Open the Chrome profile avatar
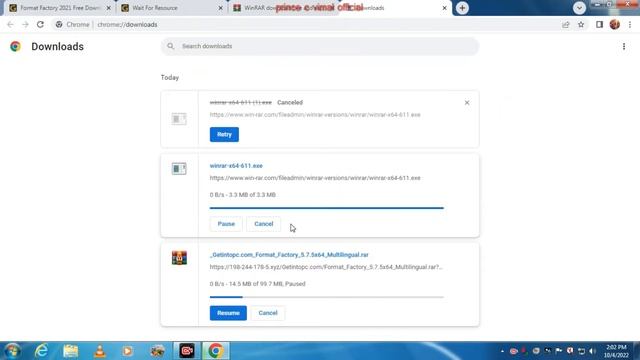 pos(615,24)
